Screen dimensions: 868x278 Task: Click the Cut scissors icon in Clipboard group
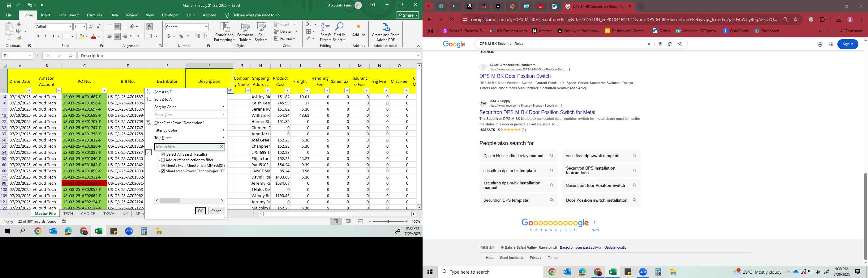click(19, 24)
